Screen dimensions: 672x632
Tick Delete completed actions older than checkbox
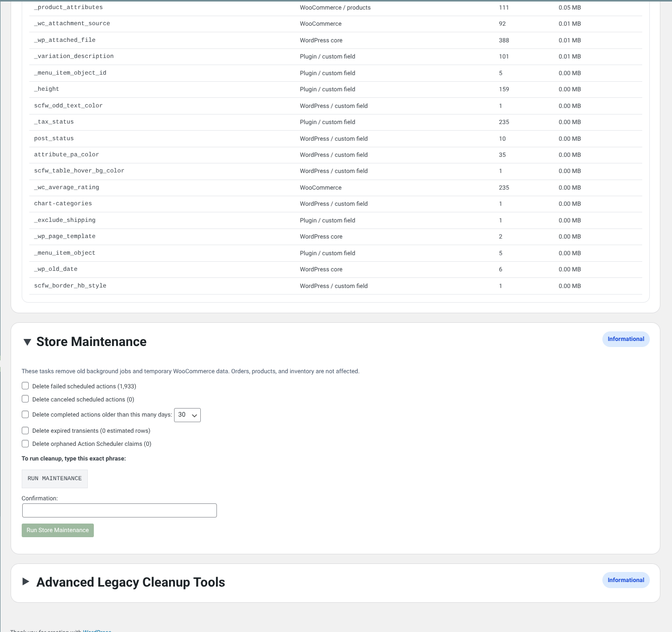pyautogui.click(x=25, y=415)
